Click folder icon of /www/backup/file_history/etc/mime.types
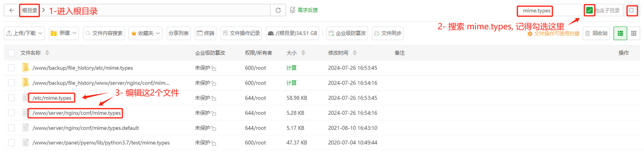 pyautogui.click(x=25, y=68)
